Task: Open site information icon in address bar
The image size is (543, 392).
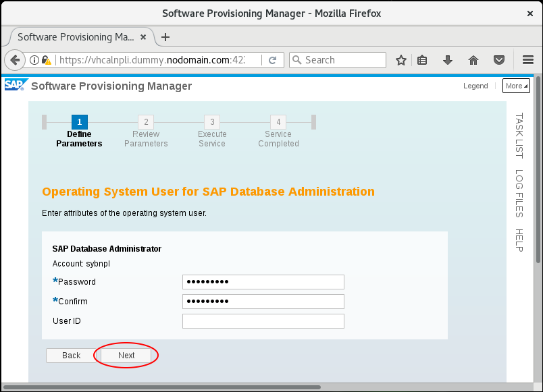Action: (x=34, y=60)
